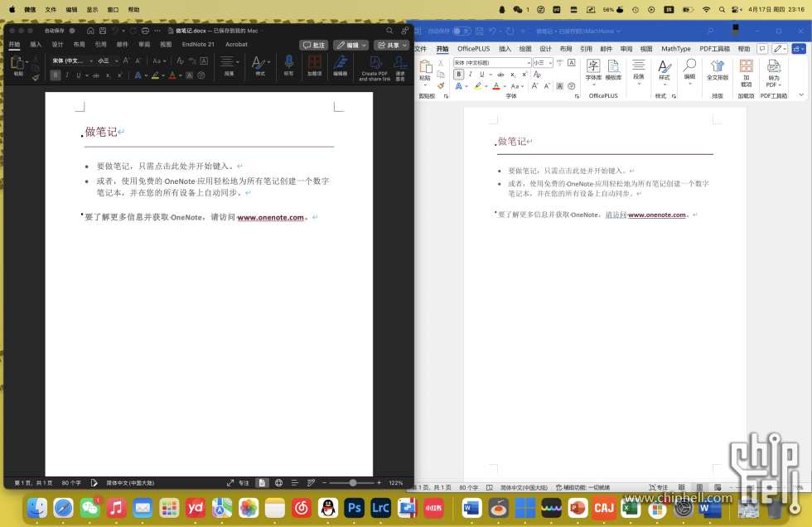
Task: Click the Comments icon in Windows Word
Action: coord(762,49)
